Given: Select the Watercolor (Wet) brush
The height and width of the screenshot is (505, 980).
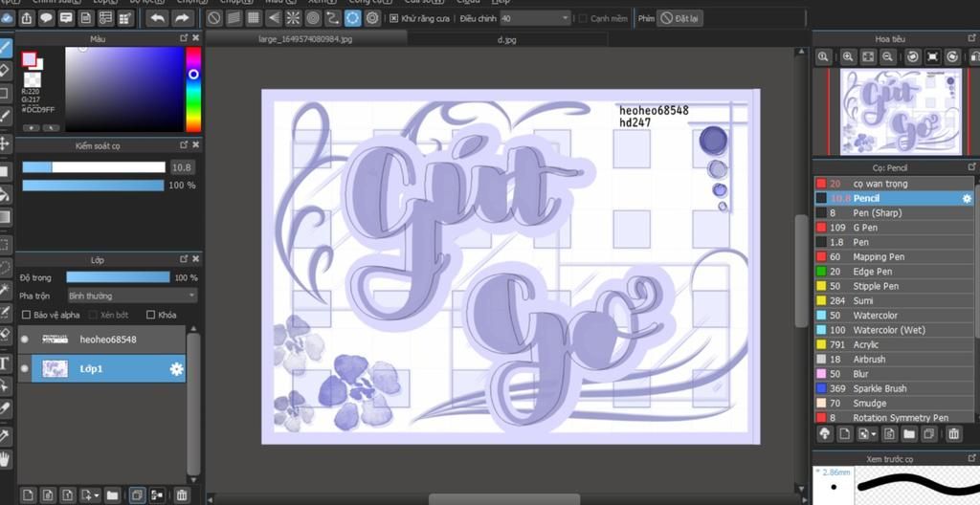Looking at the screenshot, I should [894, 330].
